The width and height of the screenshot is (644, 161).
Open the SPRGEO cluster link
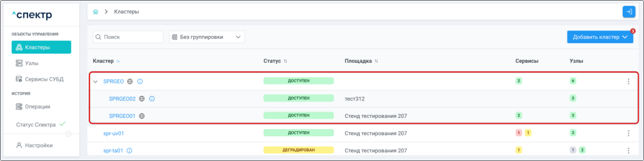113,82
